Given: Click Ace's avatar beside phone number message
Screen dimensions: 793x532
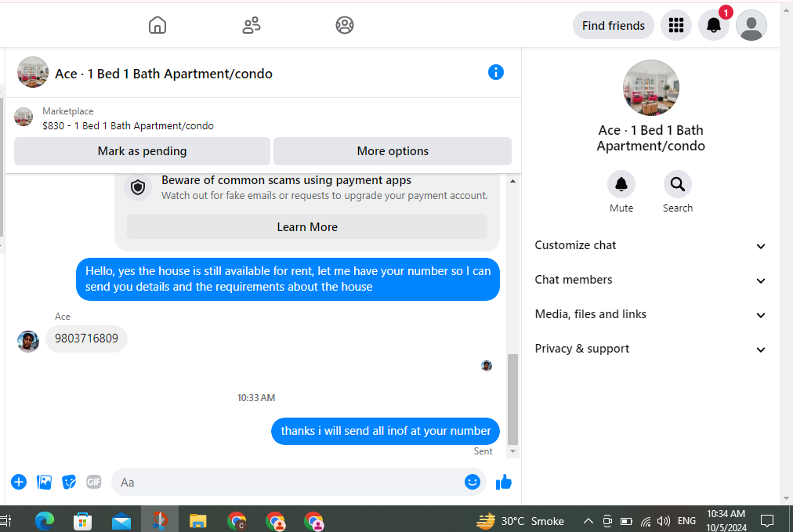Looking at the screenshot, I should [27, 342].
